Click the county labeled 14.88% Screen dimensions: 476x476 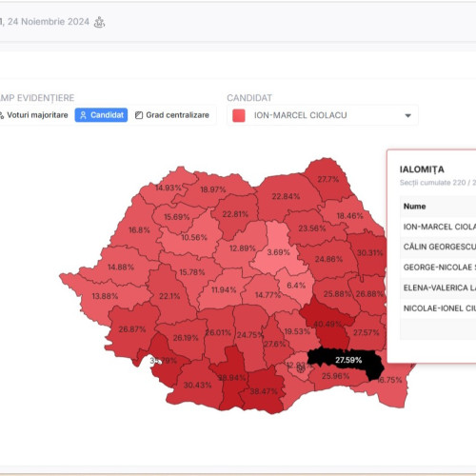[121, 268]
